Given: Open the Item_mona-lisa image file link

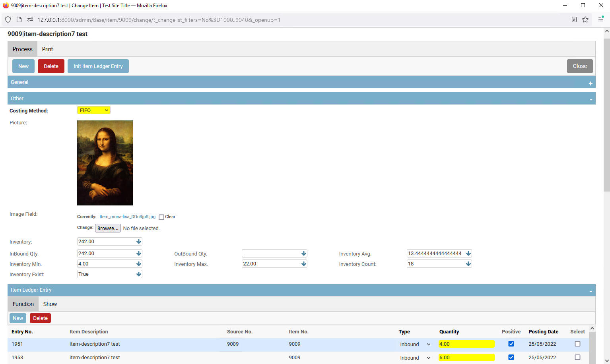Looking at the screenshot, I should (127, 217).
